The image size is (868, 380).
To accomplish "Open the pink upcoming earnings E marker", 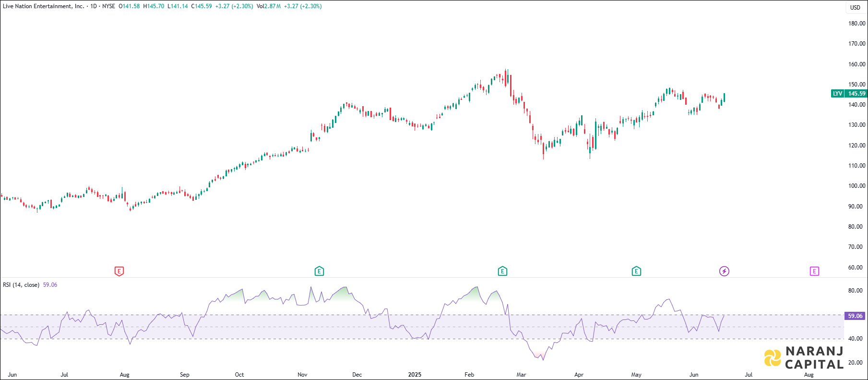I will pos(814,271).
